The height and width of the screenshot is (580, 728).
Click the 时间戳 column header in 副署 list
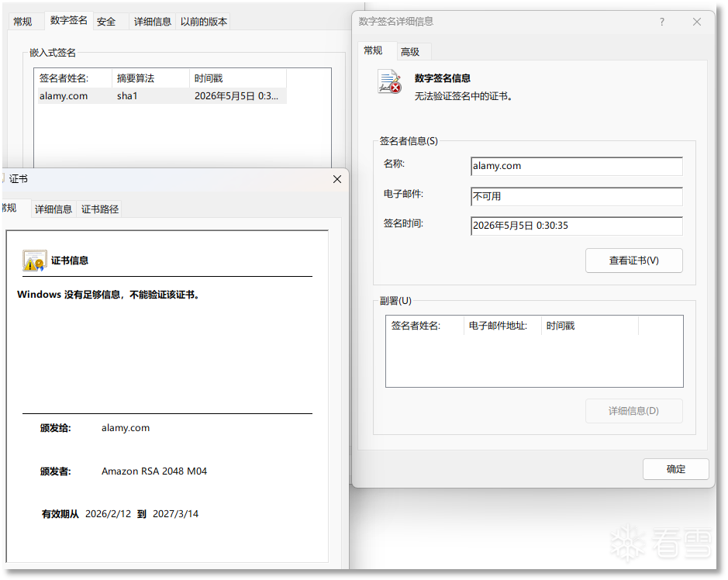click(590, 326)
